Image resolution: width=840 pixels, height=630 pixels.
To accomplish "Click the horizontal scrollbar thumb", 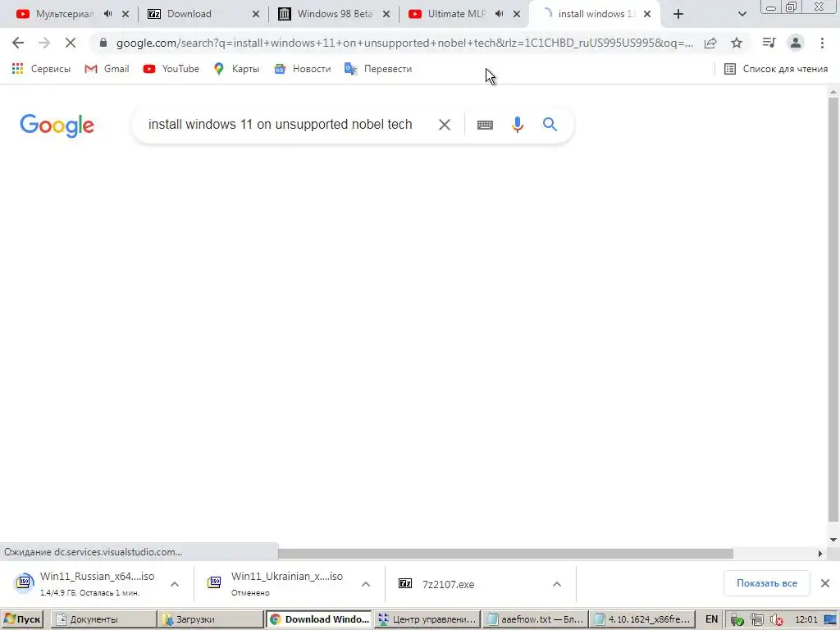I will pyautogui.click(x=505, y=553).
